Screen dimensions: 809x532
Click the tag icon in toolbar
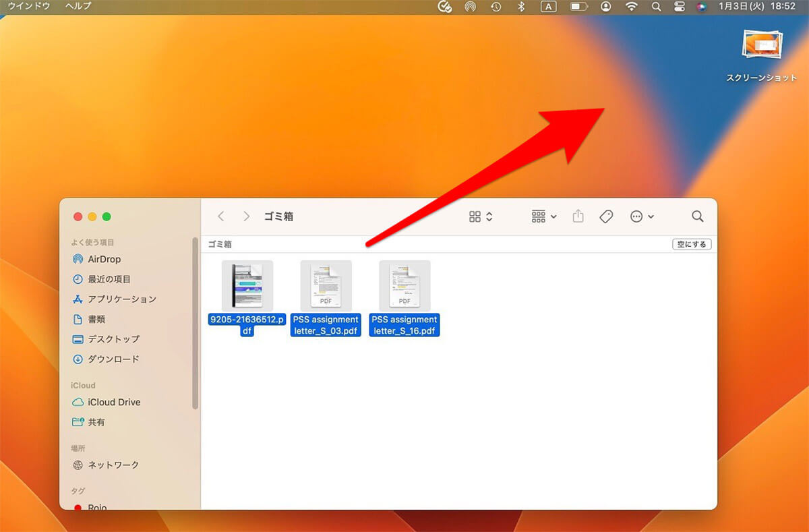click(606, 216)
